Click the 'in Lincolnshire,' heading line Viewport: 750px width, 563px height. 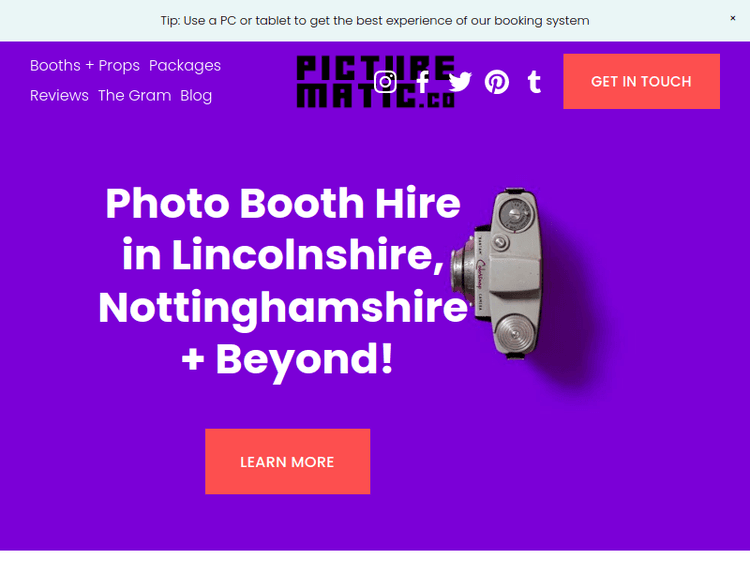click(283, 255)
